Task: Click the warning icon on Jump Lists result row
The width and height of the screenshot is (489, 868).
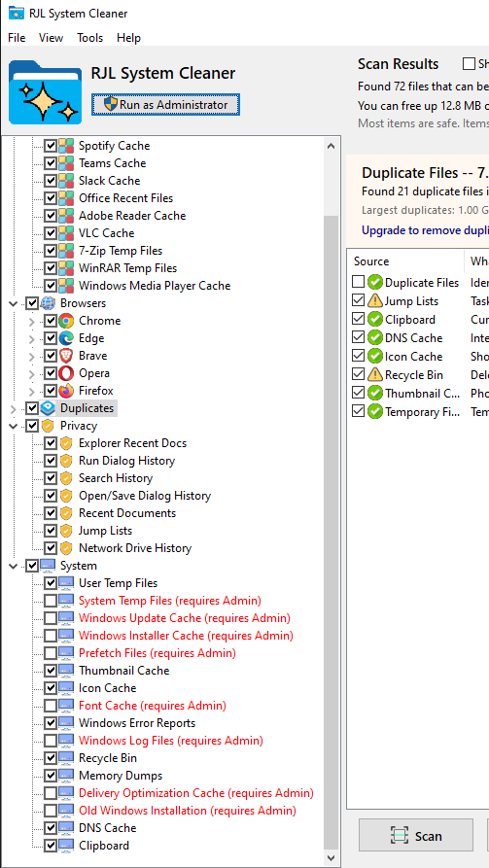Action: pyautogui.click(x=375, y=301)
